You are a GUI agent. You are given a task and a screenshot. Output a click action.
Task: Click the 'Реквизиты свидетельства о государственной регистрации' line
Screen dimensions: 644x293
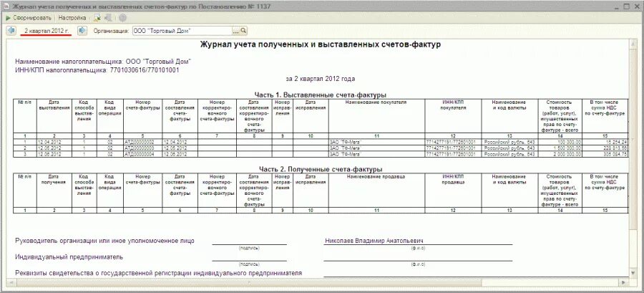[159, 272]
